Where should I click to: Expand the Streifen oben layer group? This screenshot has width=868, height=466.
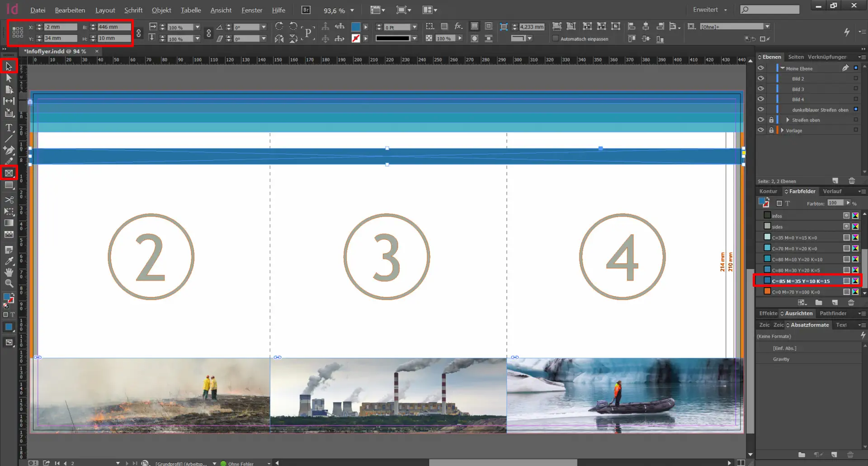click(x=788, y=120)
